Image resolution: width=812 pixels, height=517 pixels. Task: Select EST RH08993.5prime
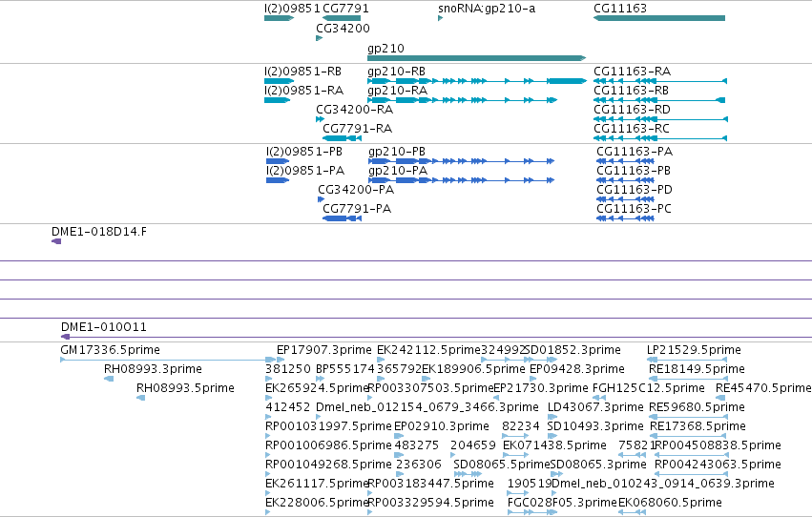[185, 388]
